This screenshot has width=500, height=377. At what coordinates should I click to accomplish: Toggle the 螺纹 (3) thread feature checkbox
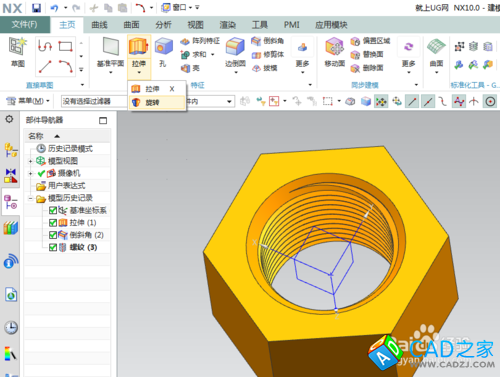(x=53, y=247)
